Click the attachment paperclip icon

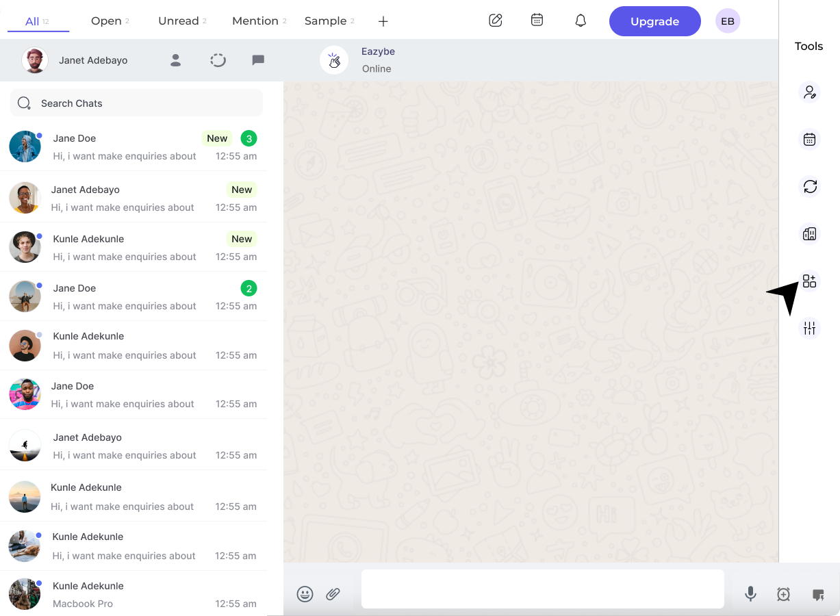point(333,594)
